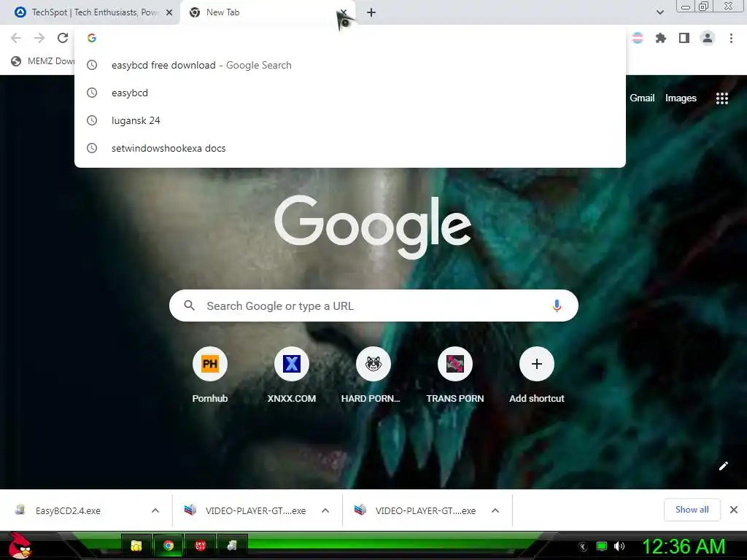Open file explorer taskbar icon
Screen dimensions: 747x560
click(136, 545)
